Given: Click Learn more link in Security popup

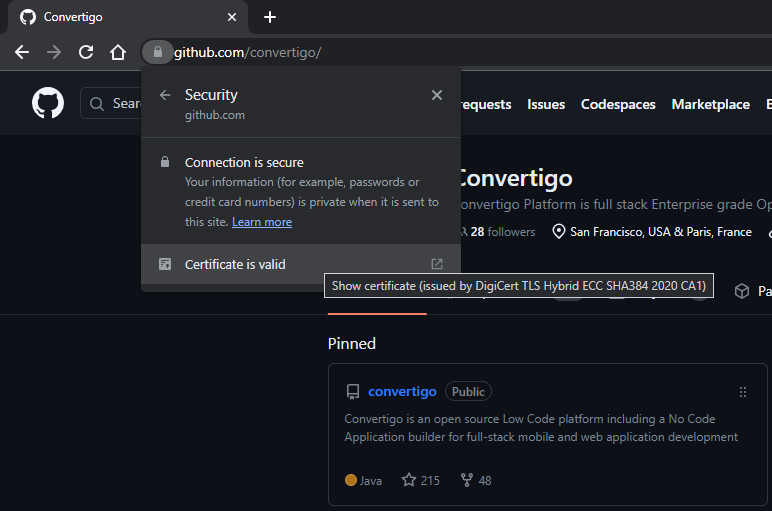Looking at the screenshot, I should click(262, 222).
